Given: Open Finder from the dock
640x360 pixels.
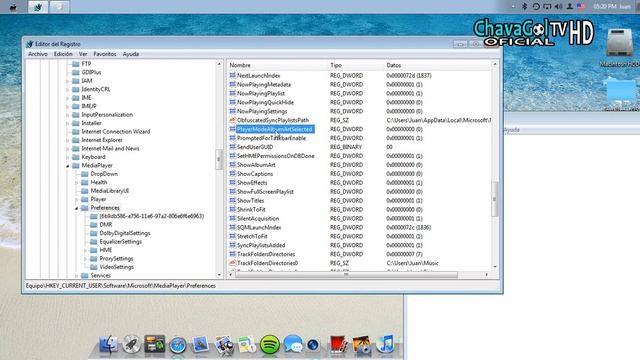Looking at the screenshot, I should [108, 344].
